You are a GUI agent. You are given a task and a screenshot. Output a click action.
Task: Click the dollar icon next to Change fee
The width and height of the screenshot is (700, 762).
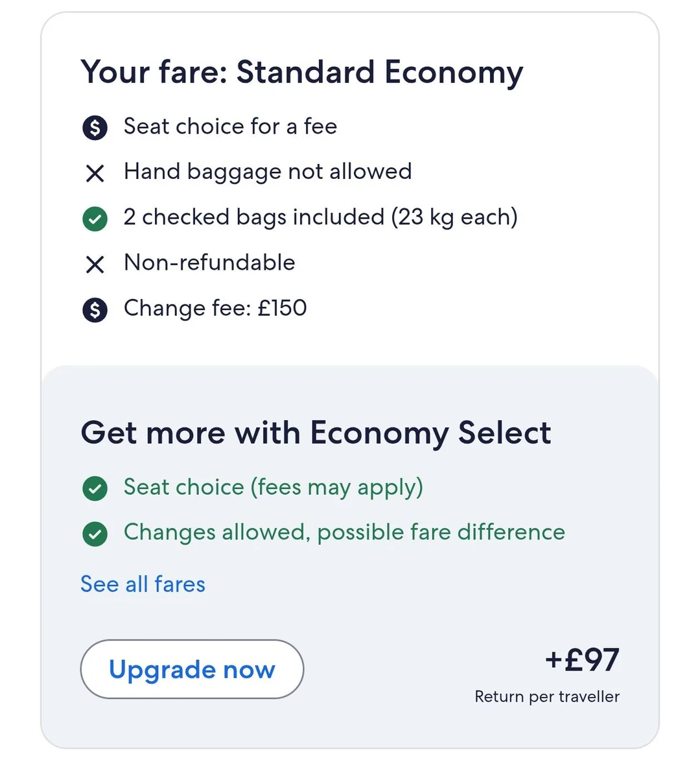pos(95,310)
